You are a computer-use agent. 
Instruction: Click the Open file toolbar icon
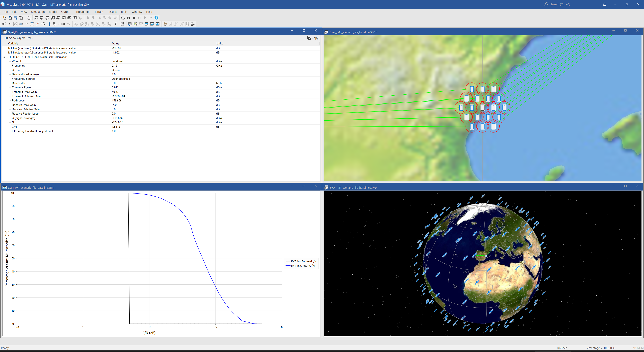(10, 18)
